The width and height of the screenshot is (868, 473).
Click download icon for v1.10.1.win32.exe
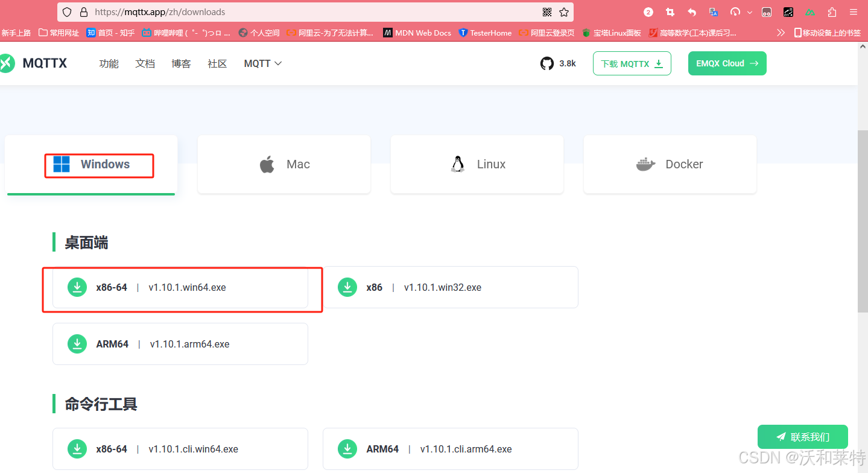(347, 287)
